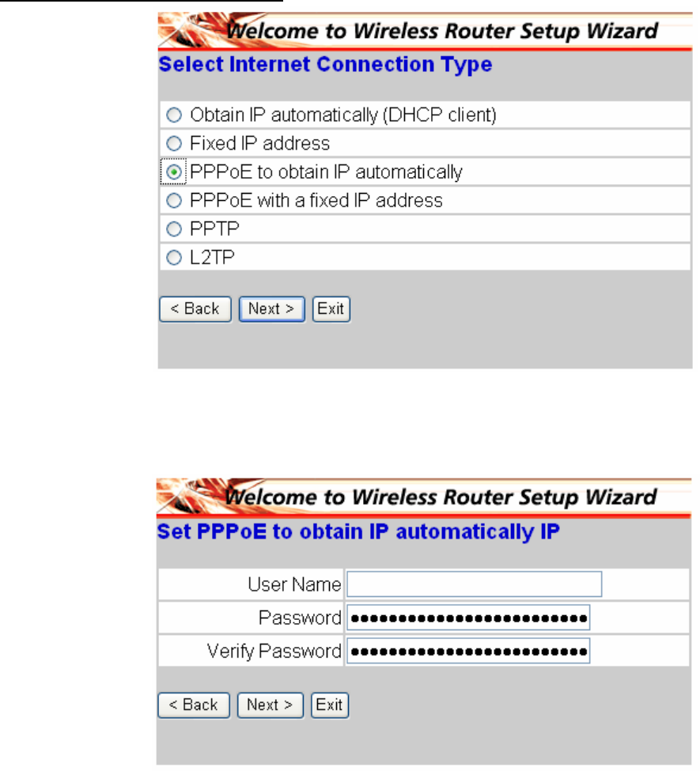Exit the PPPoE settings wizard page

[330, 705]
